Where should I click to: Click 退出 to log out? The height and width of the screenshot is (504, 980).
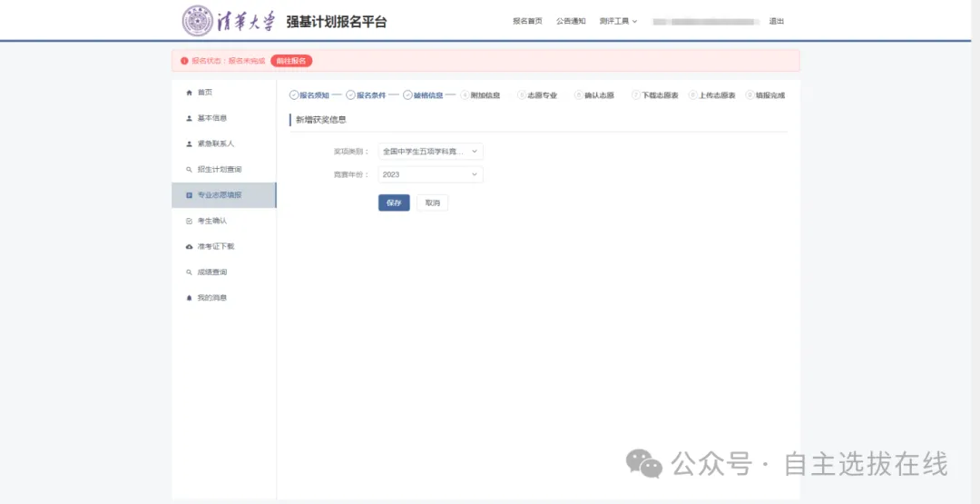(x=776, y=21)
